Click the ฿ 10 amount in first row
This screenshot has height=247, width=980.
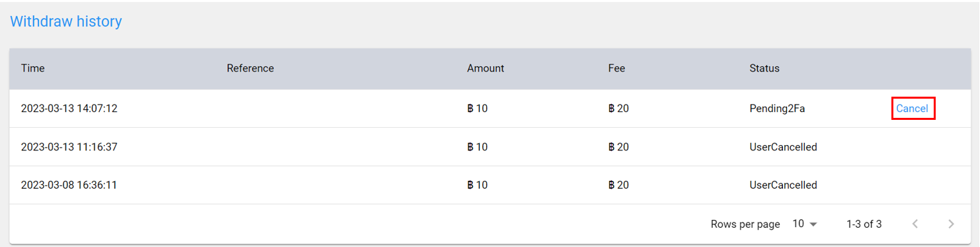[477, 109]
